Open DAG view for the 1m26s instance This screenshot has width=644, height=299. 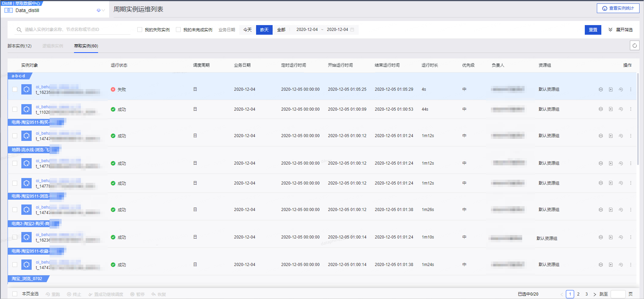point(601,210)
